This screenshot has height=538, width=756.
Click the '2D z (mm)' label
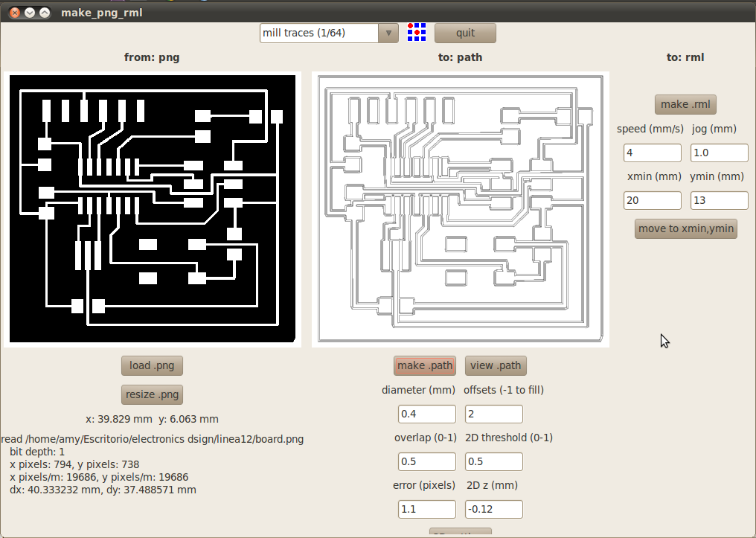pyautogui.click(x=493, y=485)
